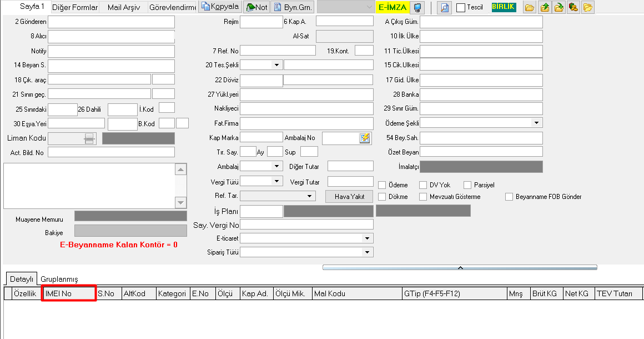
Task: Enable the Tescil checkbox
Action: coord(461,8)
